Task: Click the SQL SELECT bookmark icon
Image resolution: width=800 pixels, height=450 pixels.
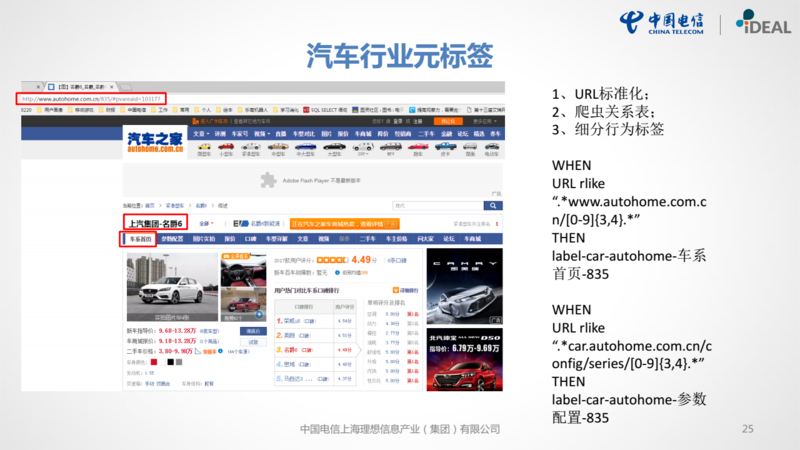Action: coord(305,108)
